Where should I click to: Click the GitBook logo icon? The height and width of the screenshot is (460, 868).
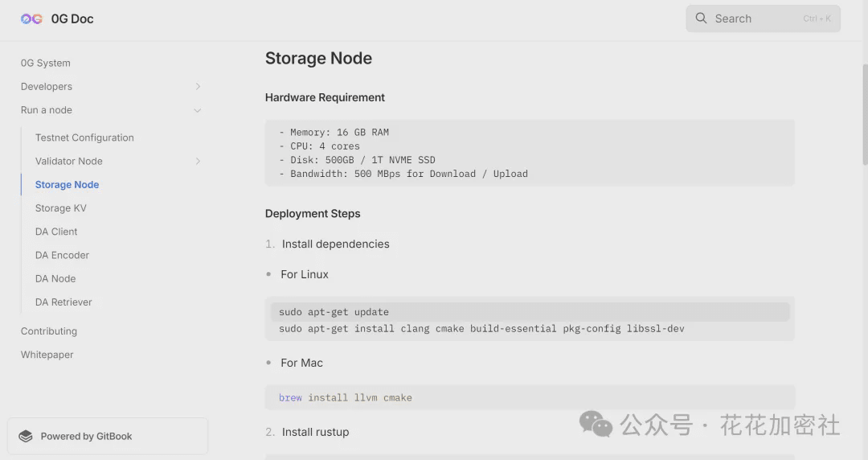click(x=26, y=436)
